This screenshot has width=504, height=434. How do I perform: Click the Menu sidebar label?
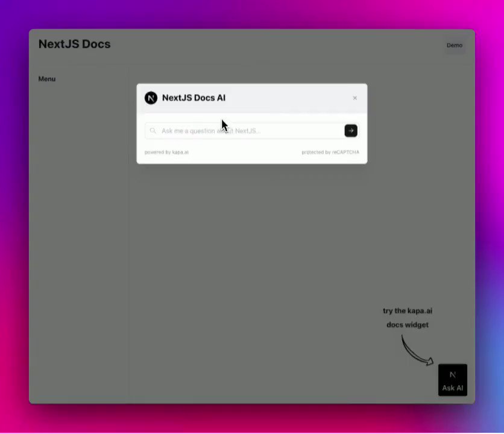(47, 79)
